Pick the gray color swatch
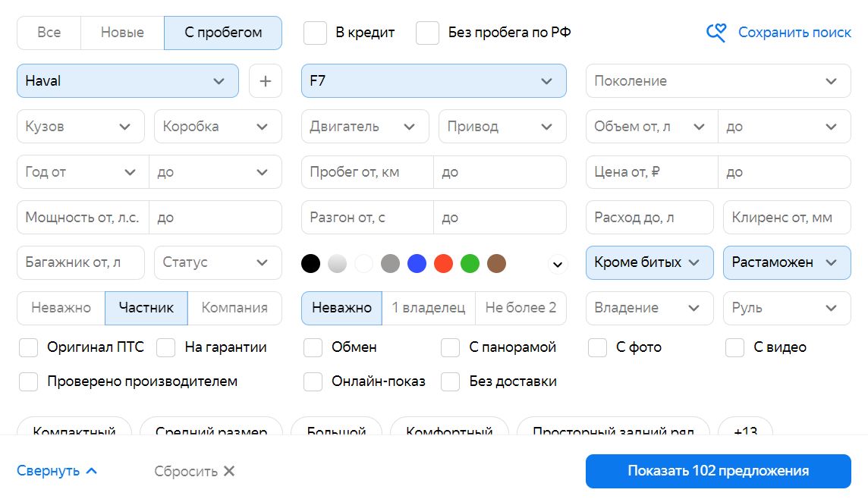868x499 pixels. (390, 263)
